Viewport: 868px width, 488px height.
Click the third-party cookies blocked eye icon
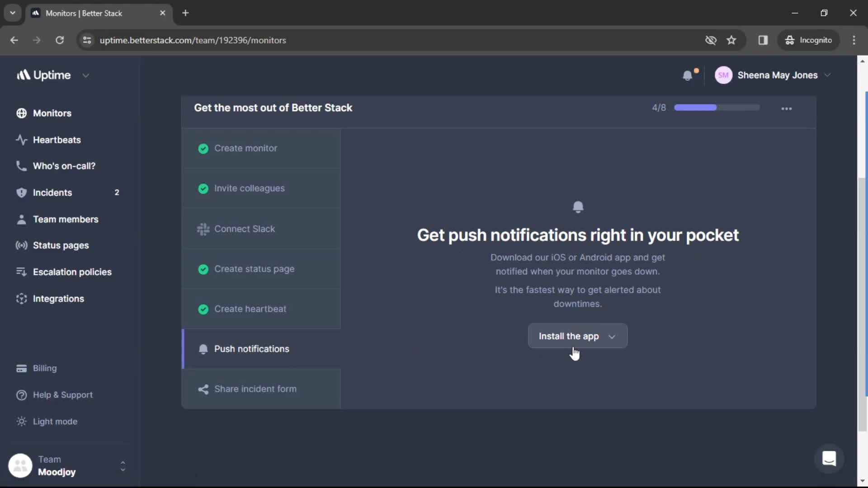tap(711, 40)
